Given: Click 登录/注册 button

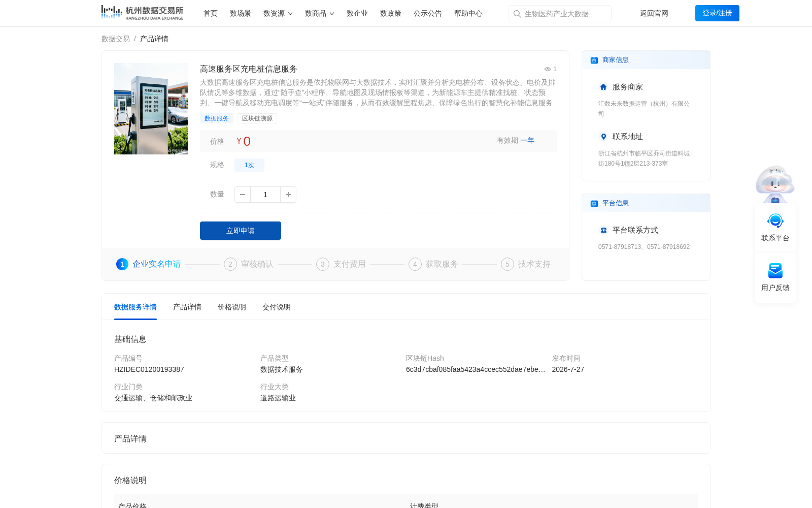Looking at the screenshot, I should (x=717, y=13).
